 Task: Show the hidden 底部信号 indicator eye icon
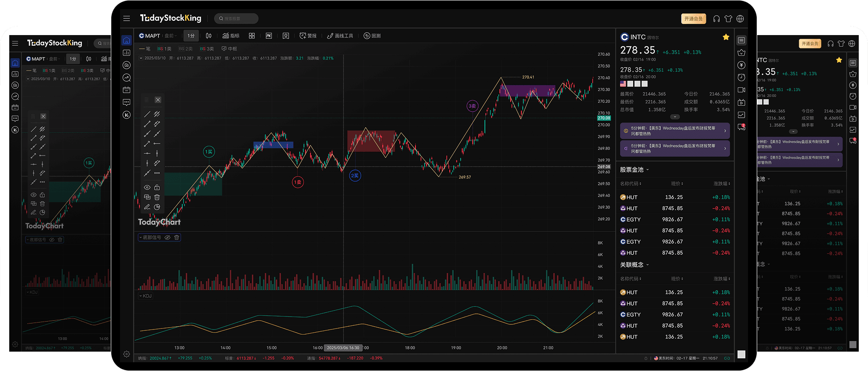tap(168, 237)
